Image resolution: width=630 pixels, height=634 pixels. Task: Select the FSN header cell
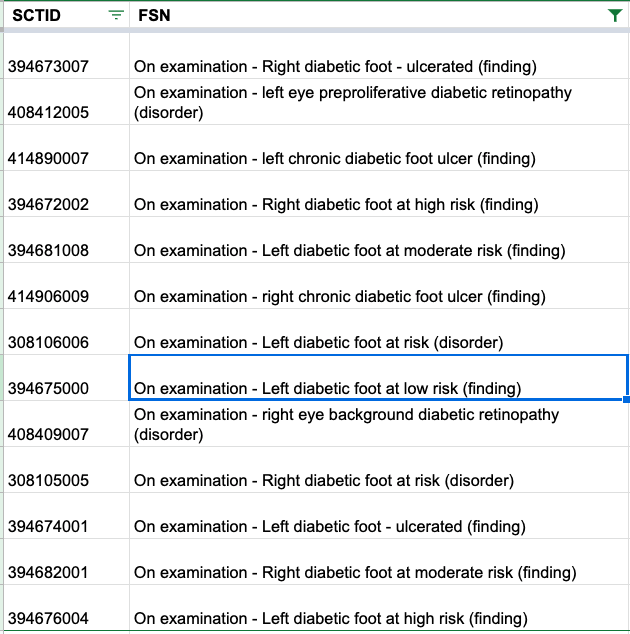coord(379,15)
